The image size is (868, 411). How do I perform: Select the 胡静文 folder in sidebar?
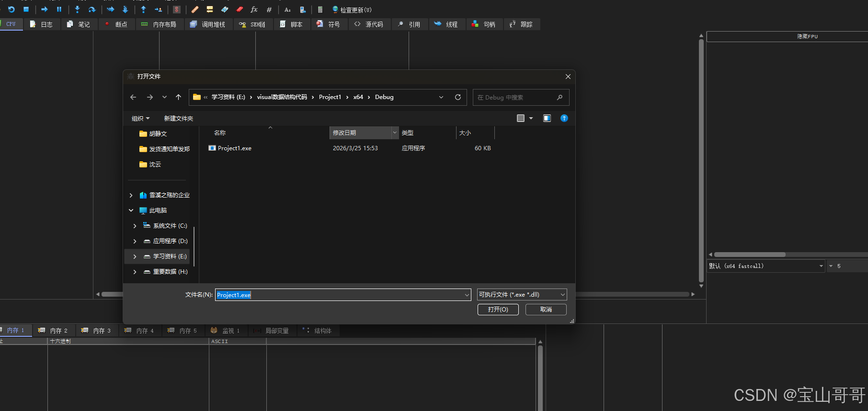tap(153, 134)
